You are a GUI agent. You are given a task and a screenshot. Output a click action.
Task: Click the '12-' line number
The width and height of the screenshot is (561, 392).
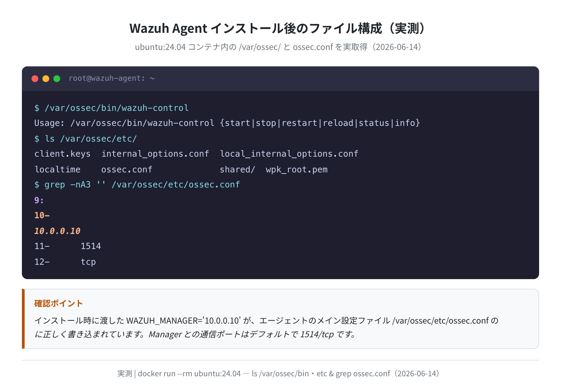click(42, 262)
